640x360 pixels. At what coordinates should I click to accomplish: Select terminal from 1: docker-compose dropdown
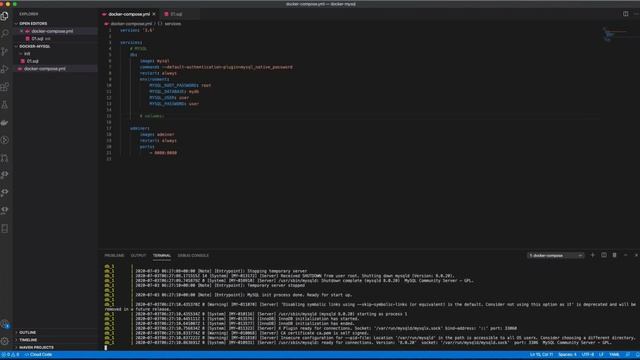click(556, 256)
